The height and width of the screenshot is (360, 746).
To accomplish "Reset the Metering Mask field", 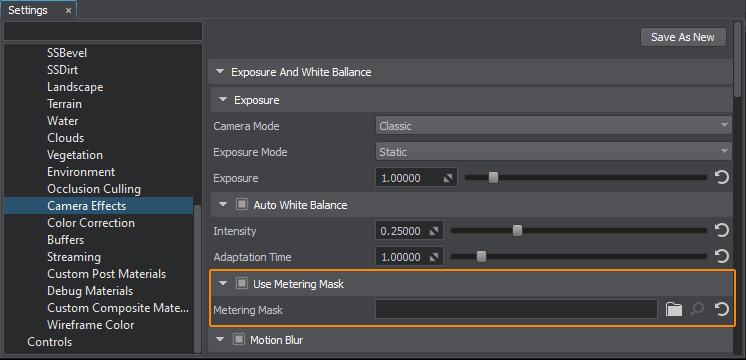I will (722, 310).
